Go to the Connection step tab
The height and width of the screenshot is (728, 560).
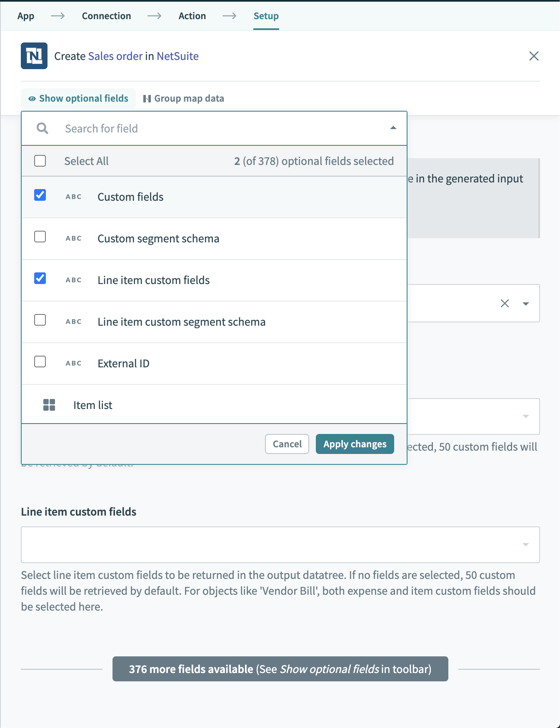point(106,16)
